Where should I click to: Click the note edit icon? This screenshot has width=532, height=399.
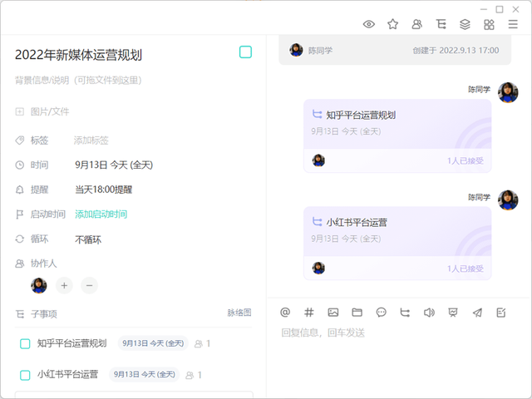click(501, 313)
